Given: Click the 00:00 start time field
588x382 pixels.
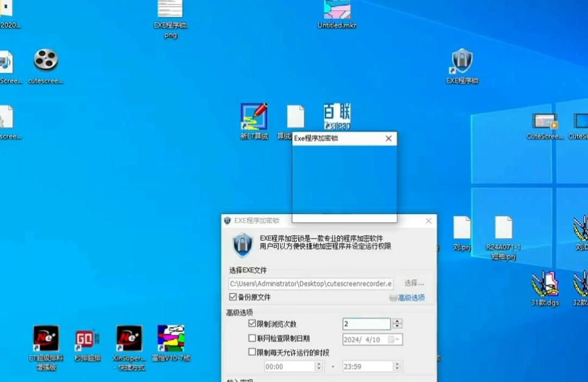Looking at the screenshot, I should pos(290,366).
